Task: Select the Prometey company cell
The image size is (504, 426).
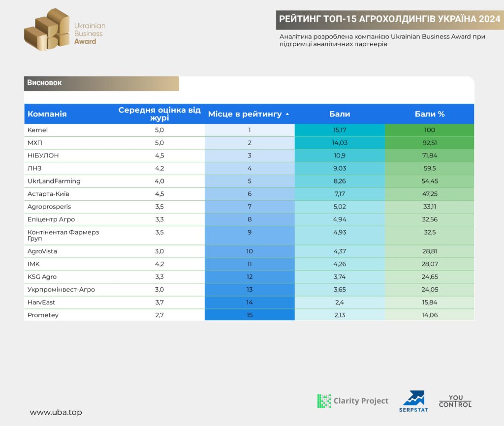Action: pyautogui.click(x=69, y=315)
